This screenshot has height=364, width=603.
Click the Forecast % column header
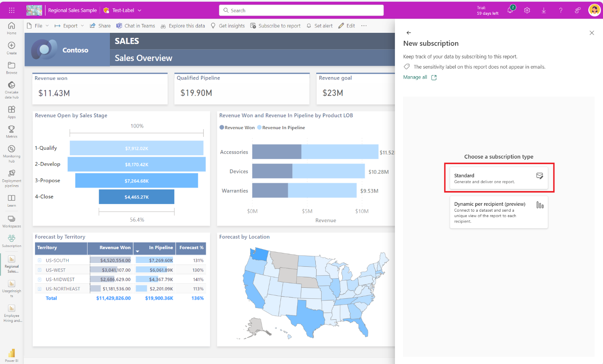pyautogui.click(x=191, y=248)
